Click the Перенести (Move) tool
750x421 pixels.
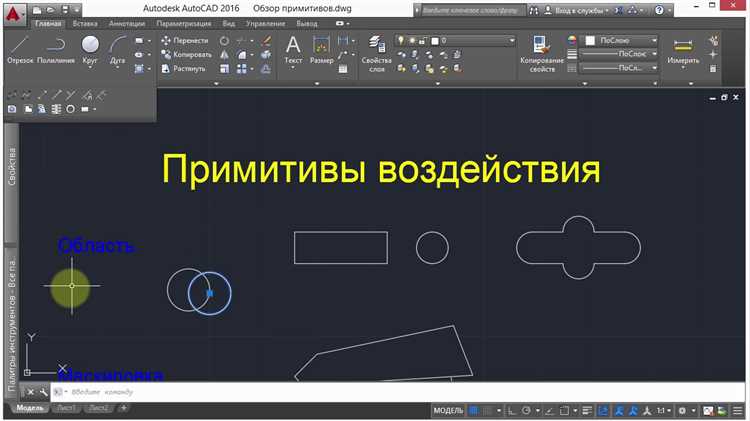[185, 41]
